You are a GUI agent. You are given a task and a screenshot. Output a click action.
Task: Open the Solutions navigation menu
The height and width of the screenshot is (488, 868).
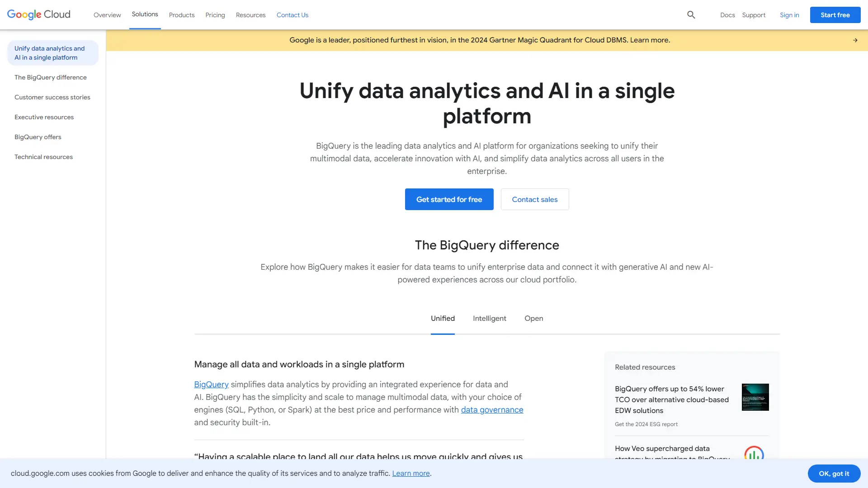coord(145,14)
